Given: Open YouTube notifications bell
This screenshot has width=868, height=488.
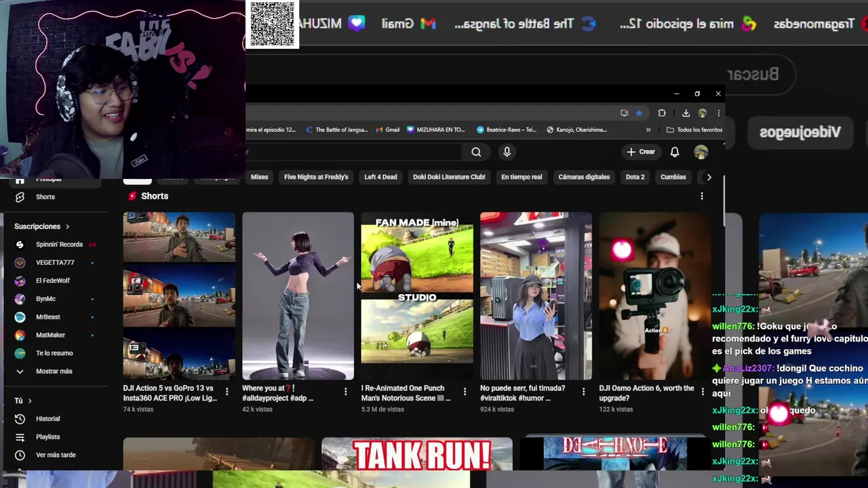Looking at the screenshot, I should point(674,152).
